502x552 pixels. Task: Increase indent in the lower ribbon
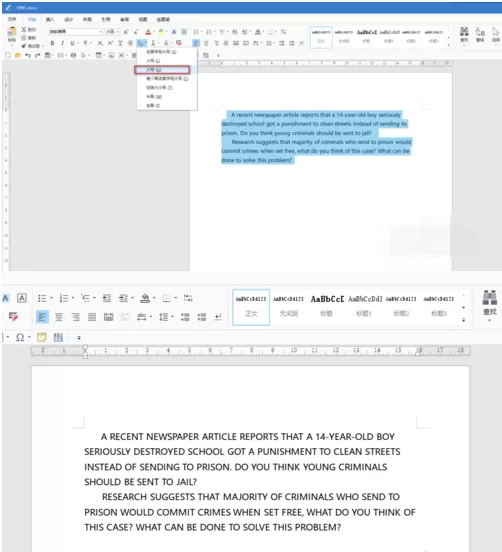tap(123, 298)
